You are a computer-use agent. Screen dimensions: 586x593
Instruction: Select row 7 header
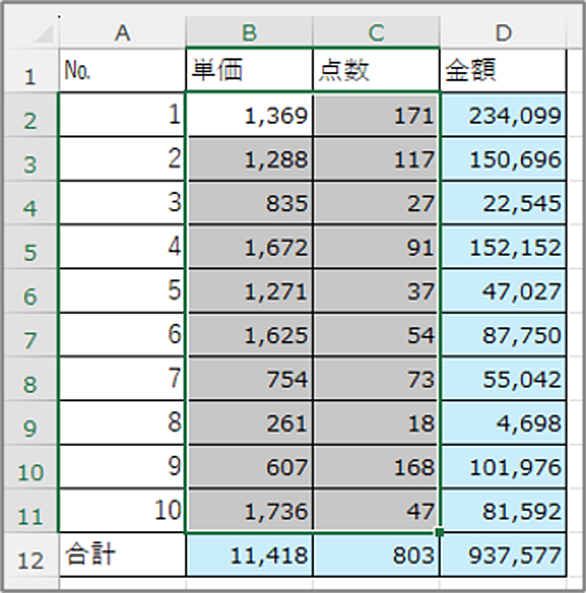tap(30, 334)
